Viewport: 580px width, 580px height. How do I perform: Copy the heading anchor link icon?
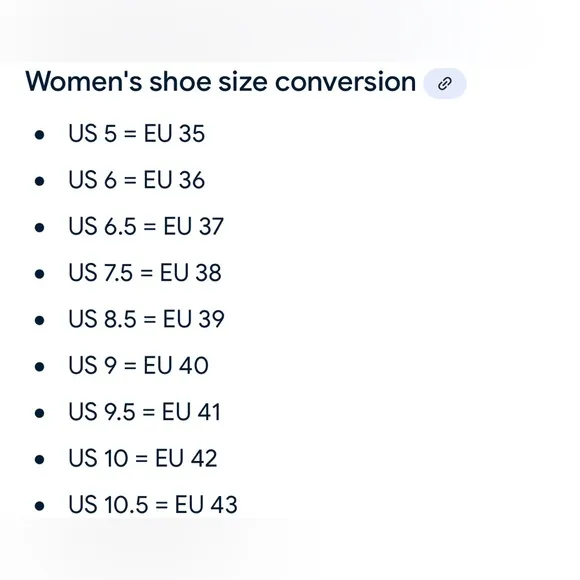(x=445, y=84)
